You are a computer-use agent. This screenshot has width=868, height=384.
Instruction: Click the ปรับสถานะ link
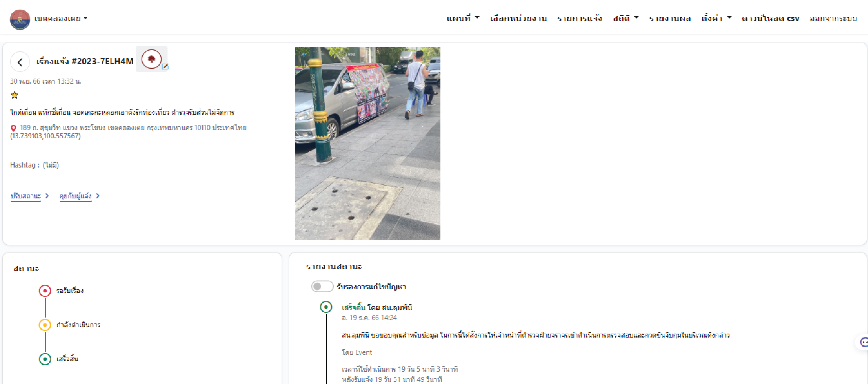coord(26,196)
